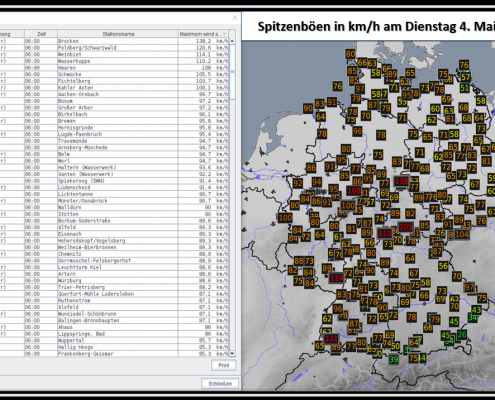This screenshot has height=400, width=495.
Task: Select the Querfurt-Mühle Lodersleben row
Action: (114, 294)
